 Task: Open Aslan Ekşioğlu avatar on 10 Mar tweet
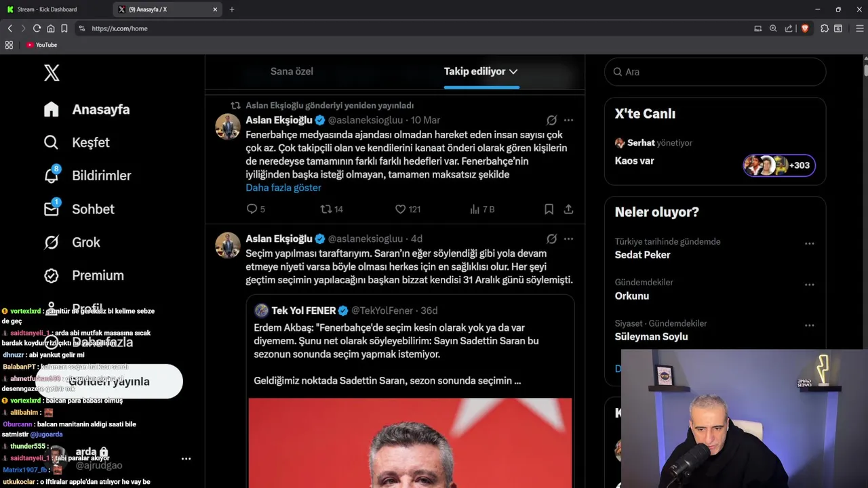coord(228,127)
